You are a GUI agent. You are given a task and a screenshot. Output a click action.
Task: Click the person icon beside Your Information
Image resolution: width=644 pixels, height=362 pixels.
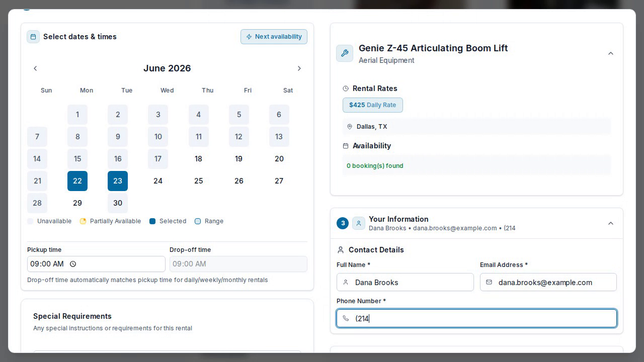(x=359, y=223)
